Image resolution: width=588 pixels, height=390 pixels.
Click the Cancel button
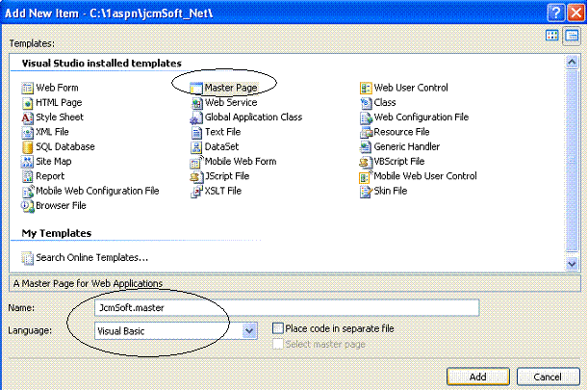(548, 377)
